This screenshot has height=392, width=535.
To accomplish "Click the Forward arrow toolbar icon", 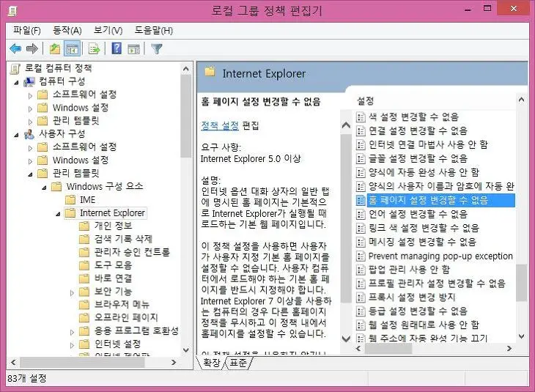I will tap(32, 49).
